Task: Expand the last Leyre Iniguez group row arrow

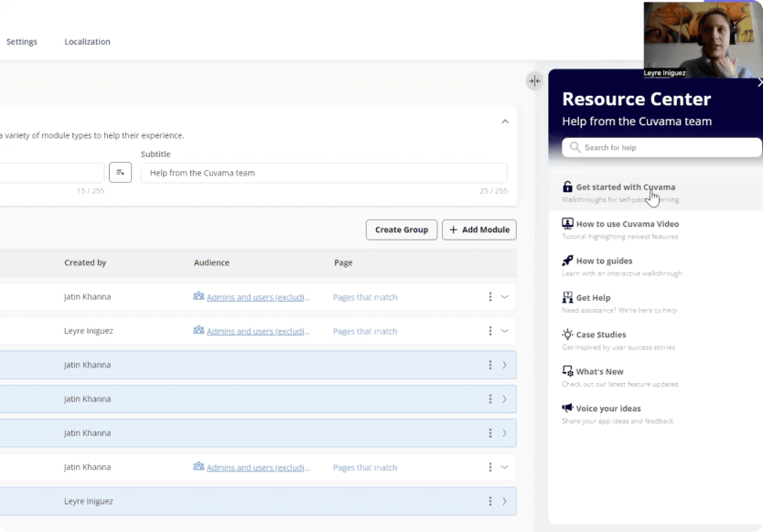Action: click(x=504, y=501)
